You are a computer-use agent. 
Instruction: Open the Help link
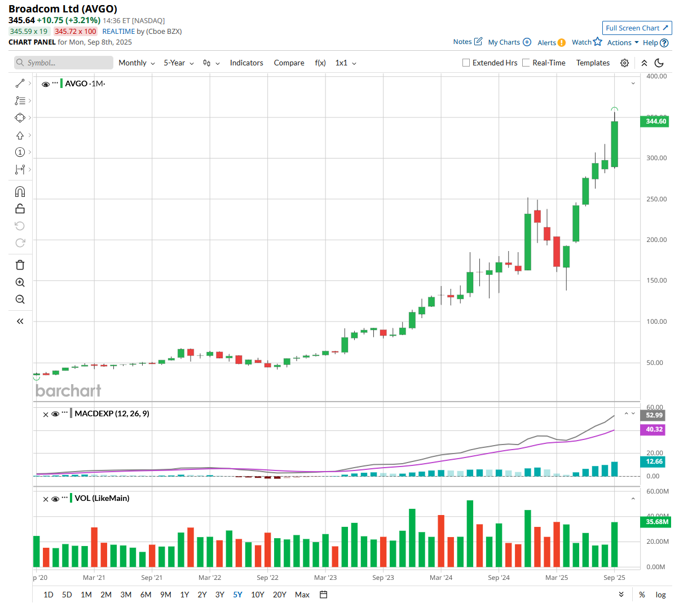click(655, 42)
